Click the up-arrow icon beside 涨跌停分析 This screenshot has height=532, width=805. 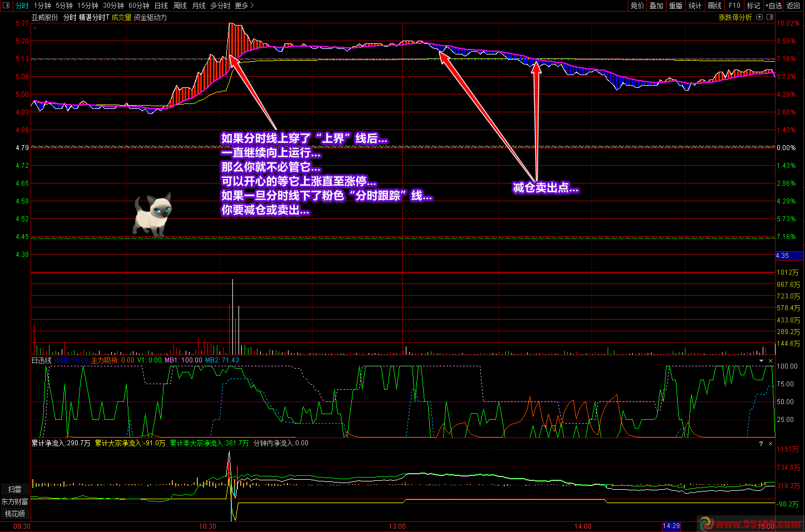pos(759,17)
